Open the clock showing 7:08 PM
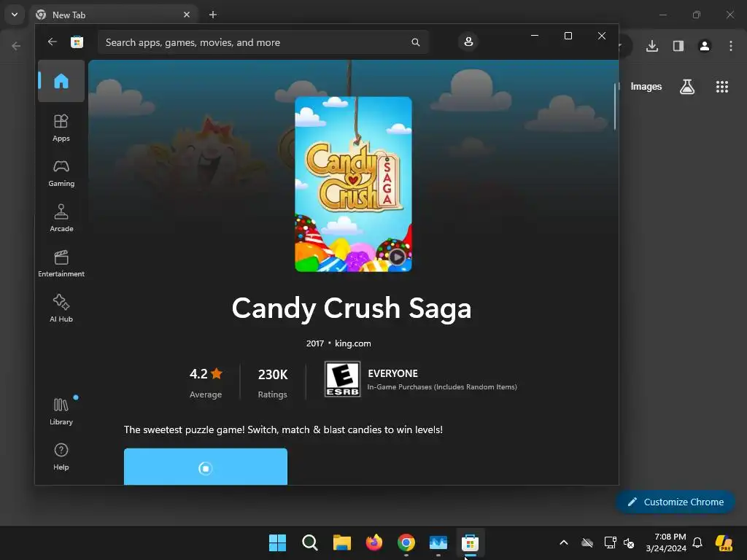Viewport: 747px width, 560px height. point(666,542)
